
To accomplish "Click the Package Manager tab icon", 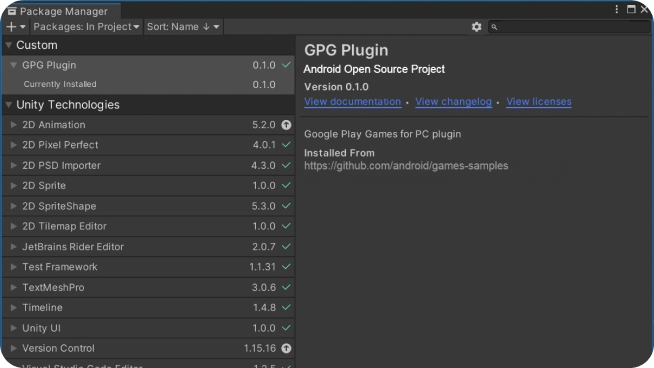I will (x=12, y=11).
